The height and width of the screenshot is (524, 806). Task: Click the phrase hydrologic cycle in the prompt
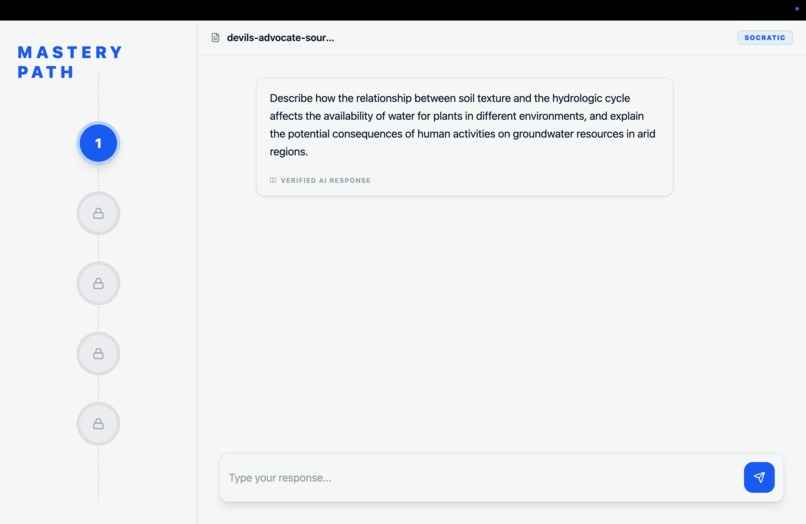coord(591,98)
